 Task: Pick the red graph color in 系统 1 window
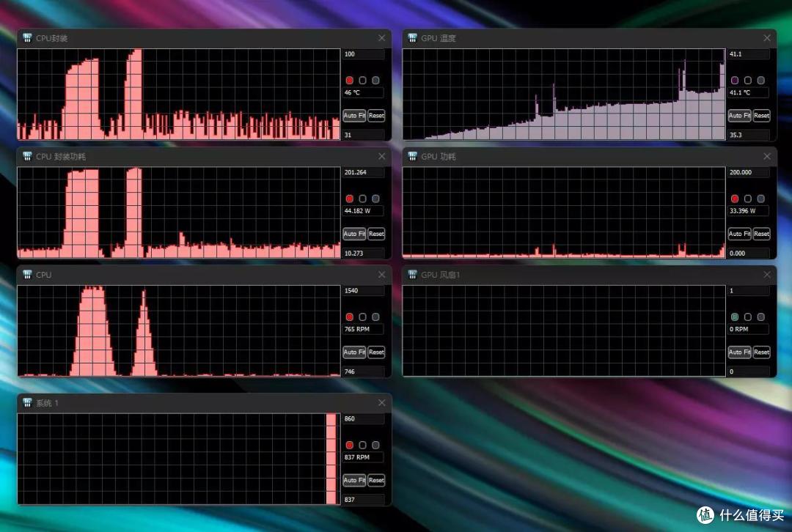point(349,445)
